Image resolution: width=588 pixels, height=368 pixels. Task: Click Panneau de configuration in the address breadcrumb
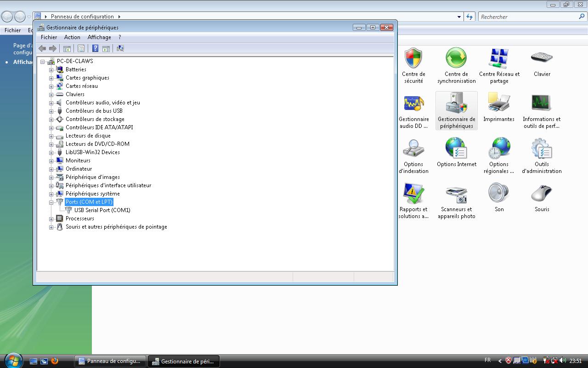[x=82, y=17]
